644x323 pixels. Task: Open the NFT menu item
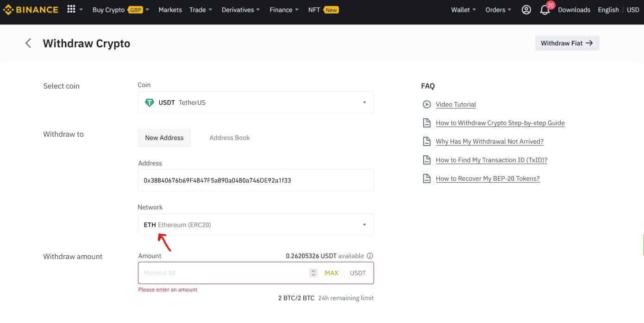pyautogui.click(x=323, y=10)
